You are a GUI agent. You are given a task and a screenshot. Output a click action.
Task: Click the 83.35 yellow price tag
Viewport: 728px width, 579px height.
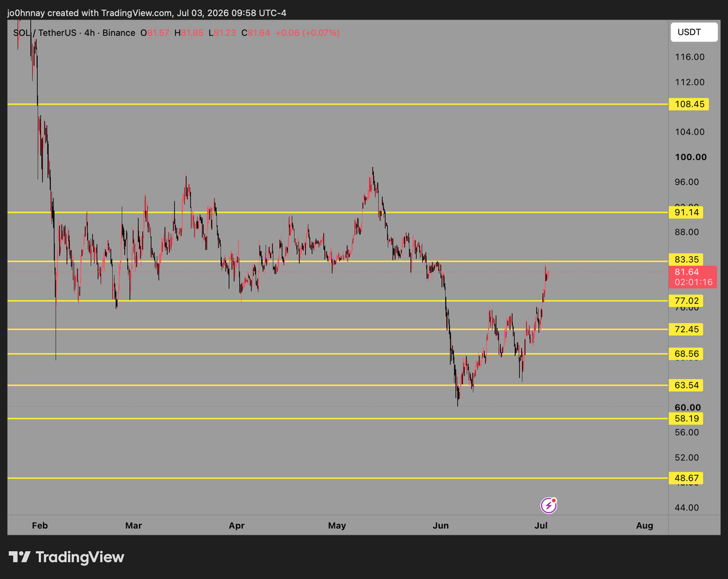coord(686,259)
